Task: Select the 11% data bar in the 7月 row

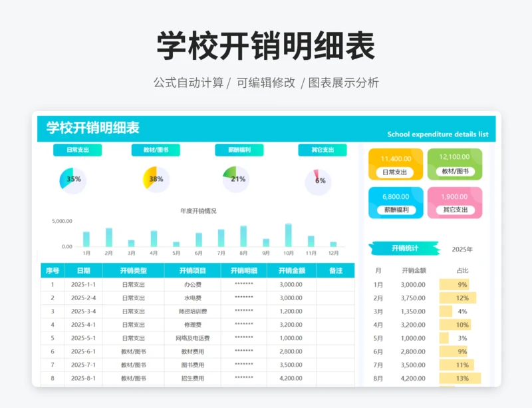Action: coord(457,365)
